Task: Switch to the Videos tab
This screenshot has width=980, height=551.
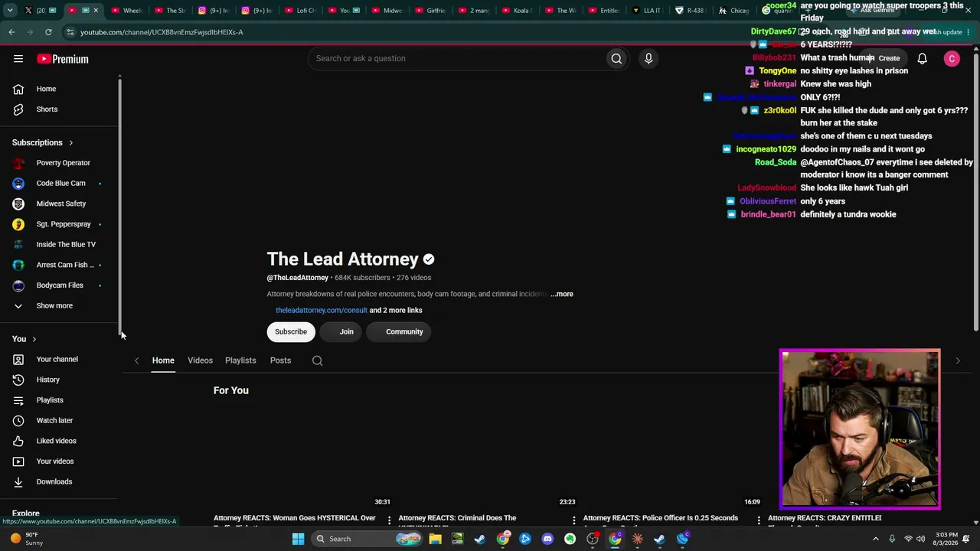Action: pos(201,360)
